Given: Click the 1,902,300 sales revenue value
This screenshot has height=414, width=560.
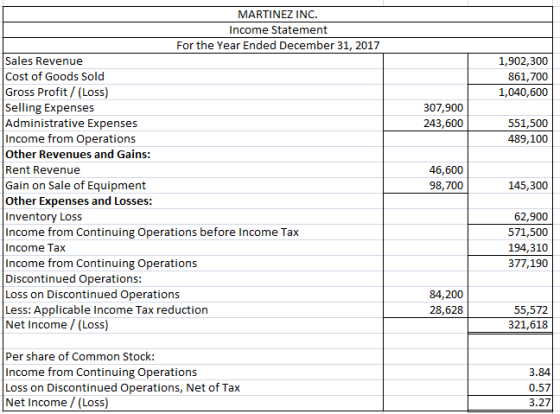Looking at the screenshot, I should (x=523, y=61).
